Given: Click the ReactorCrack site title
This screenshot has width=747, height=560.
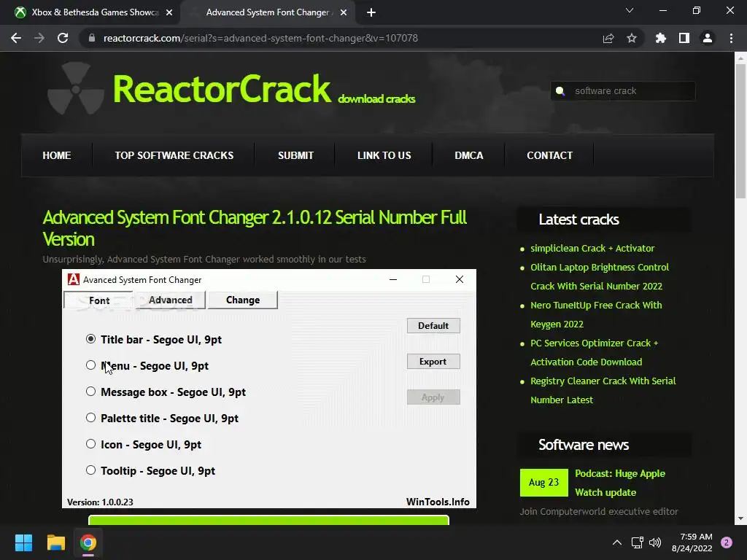Looking at the screenshot, I should coord(222,89).
